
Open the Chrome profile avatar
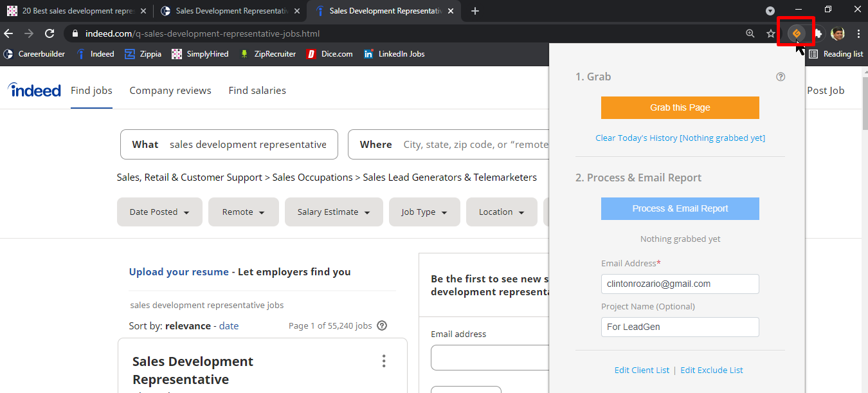coord(838,33)
